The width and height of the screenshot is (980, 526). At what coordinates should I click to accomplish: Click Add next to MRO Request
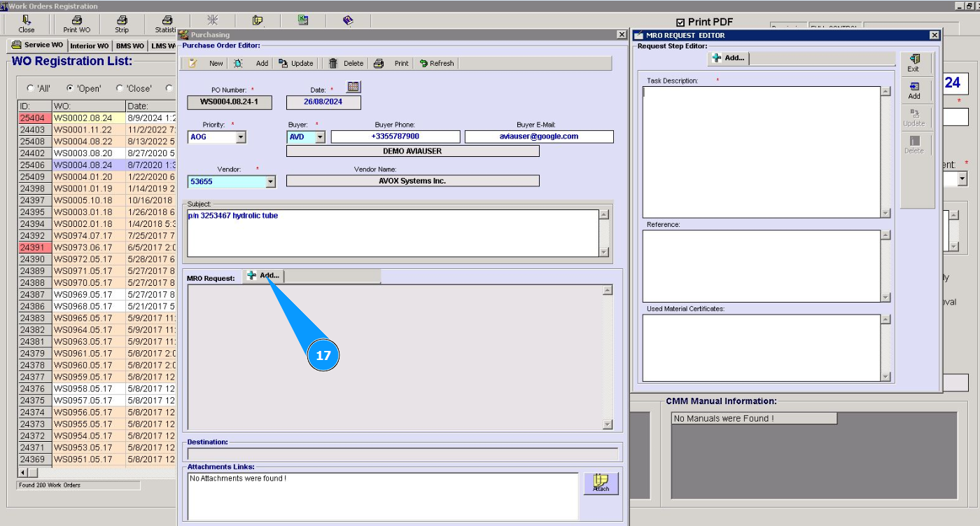[x=263, y=276]
